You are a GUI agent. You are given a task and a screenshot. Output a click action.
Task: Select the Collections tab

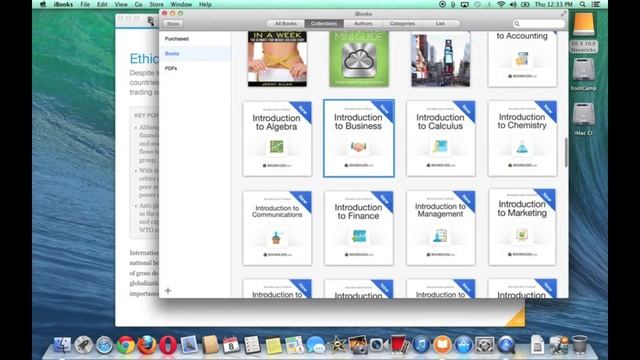(324, 23)
